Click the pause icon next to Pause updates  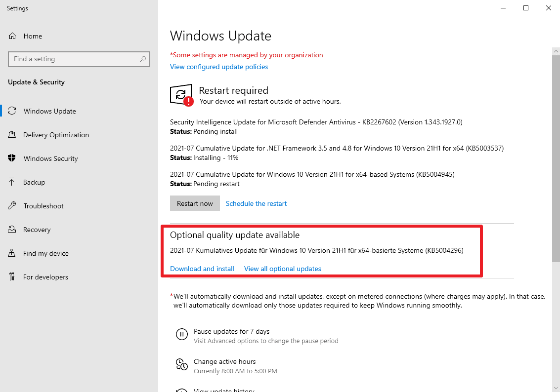(182, 334)
